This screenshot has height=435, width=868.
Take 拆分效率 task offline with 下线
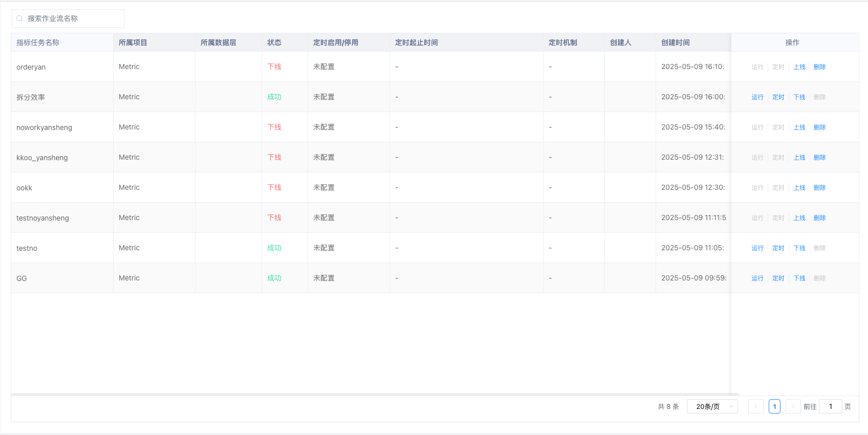click(x=799, y=97)
